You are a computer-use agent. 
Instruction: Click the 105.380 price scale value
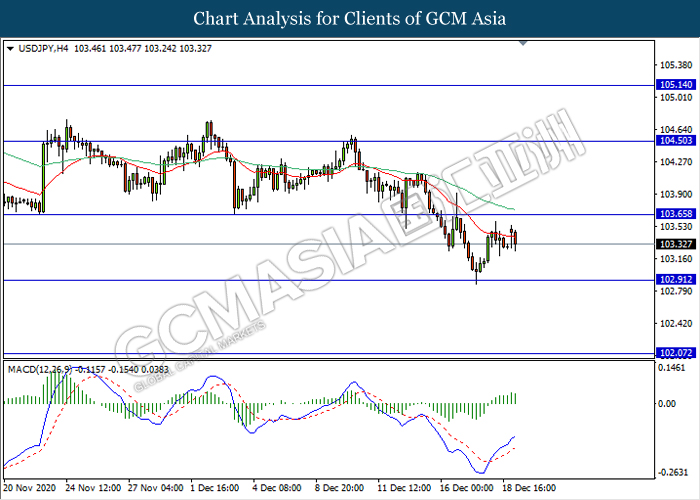tap(676, 66)
